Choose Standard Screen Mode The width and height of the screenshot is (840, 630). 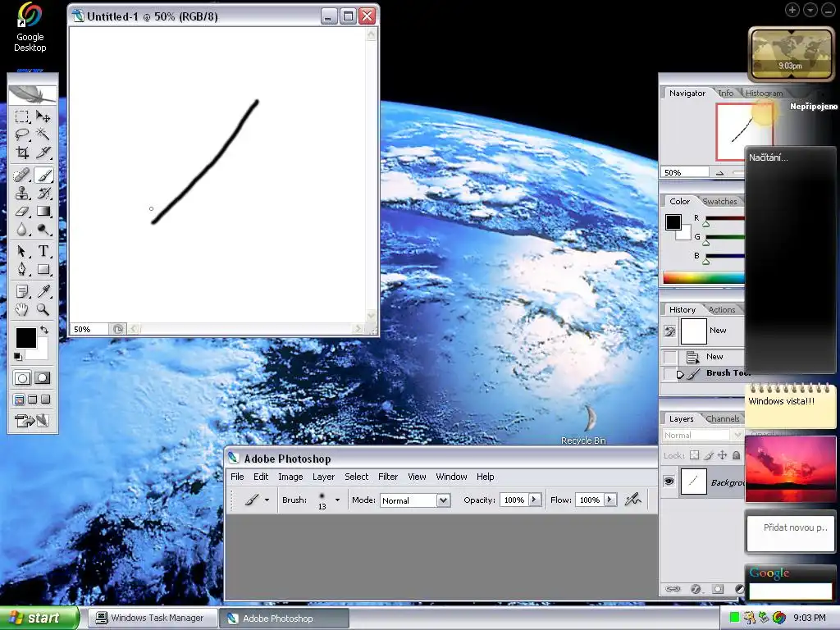[19, 399]
